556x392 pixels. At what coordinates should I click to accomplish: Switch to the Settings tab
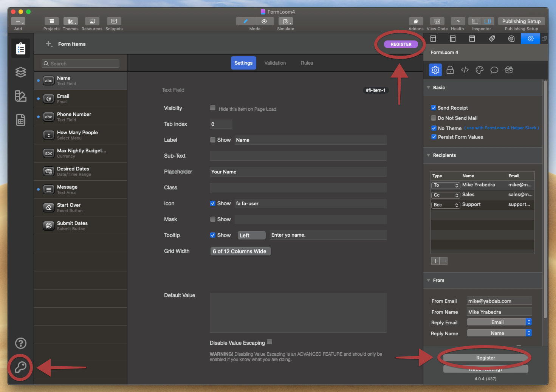tap(243, 63)
